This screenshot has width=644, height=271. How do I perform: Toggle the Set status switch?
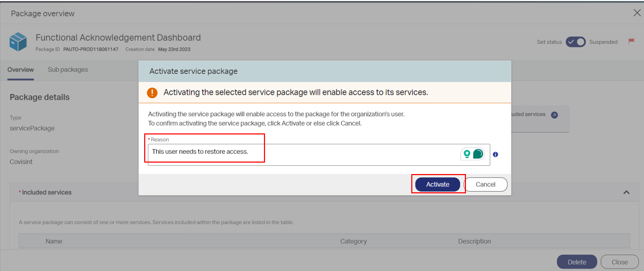point(576,42)
